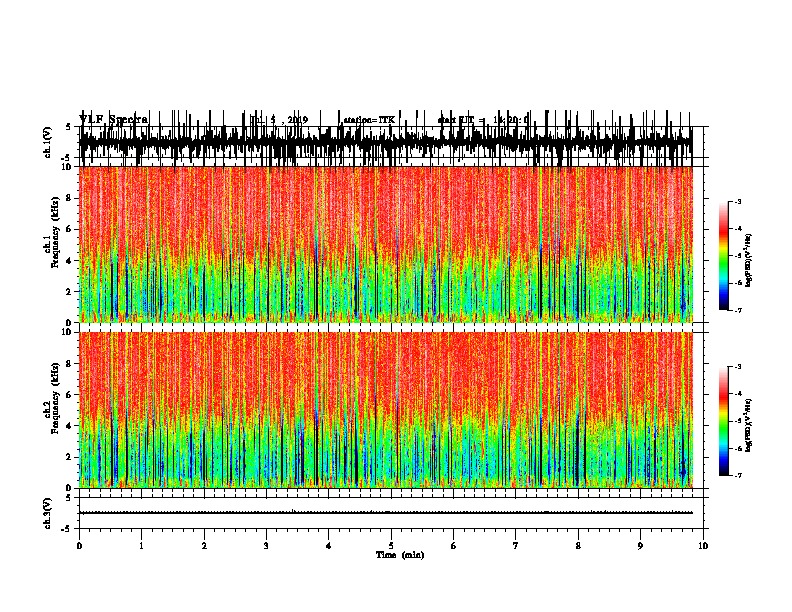Viewport: 792px width, 612px height.
Task: Click the '-3' label on ch.2 colorbar
Action: click(x=737, y=367)
